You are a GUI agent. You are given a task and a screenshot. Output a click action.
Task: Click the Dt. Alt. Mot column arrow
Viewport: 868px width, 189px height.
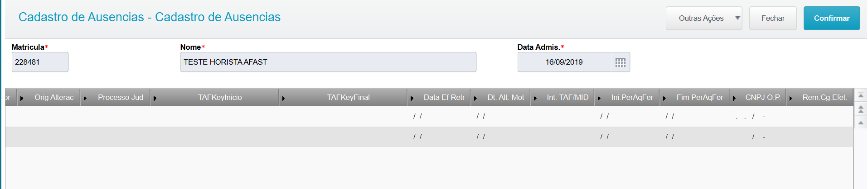(x=475, y=98)
